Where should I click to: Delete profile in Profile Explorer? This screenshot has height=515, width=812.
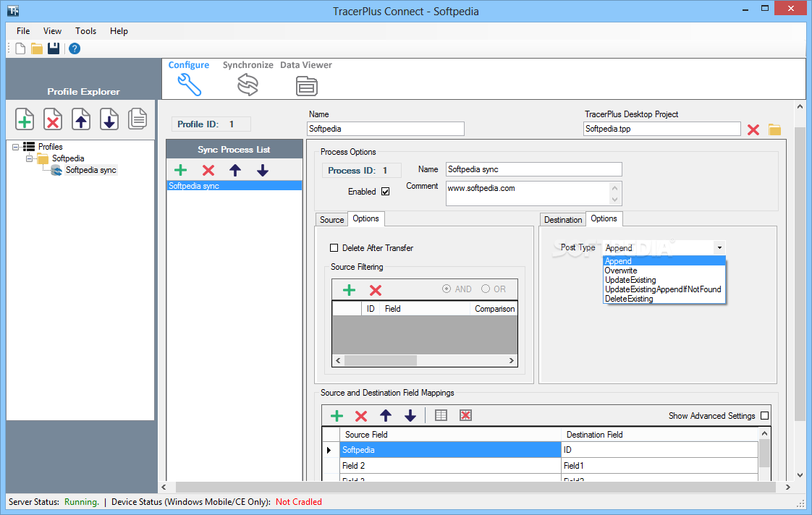52,119
